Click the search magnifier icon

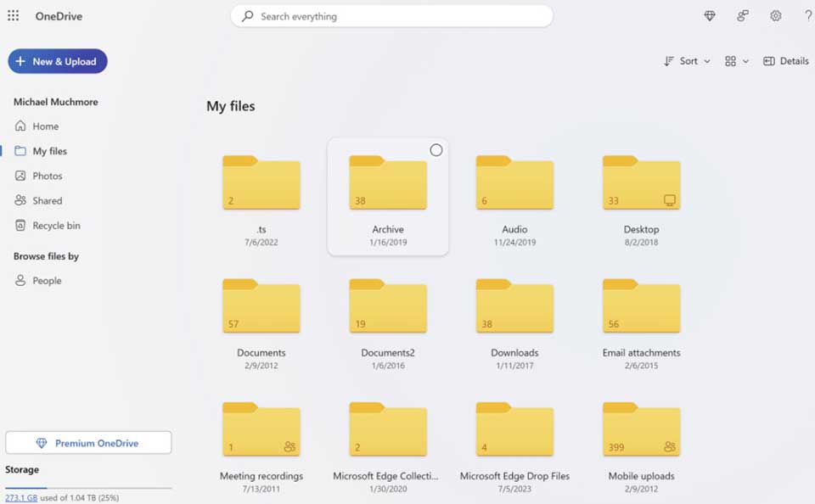(248, 16)
